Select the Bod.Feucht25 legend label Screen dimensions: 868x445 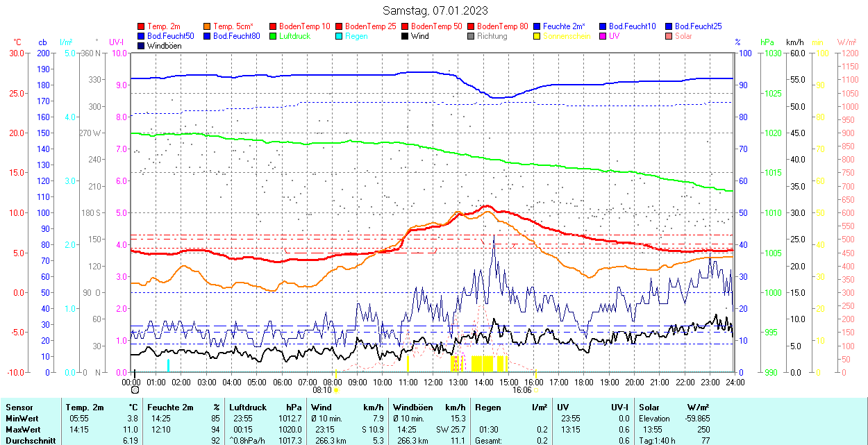[699, 26]
